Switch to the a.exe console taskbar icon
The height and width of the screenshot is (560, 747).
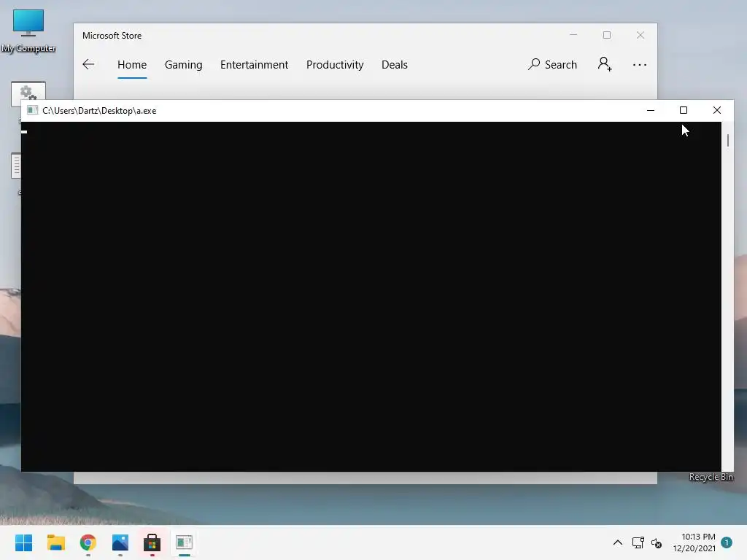point(185,542)
